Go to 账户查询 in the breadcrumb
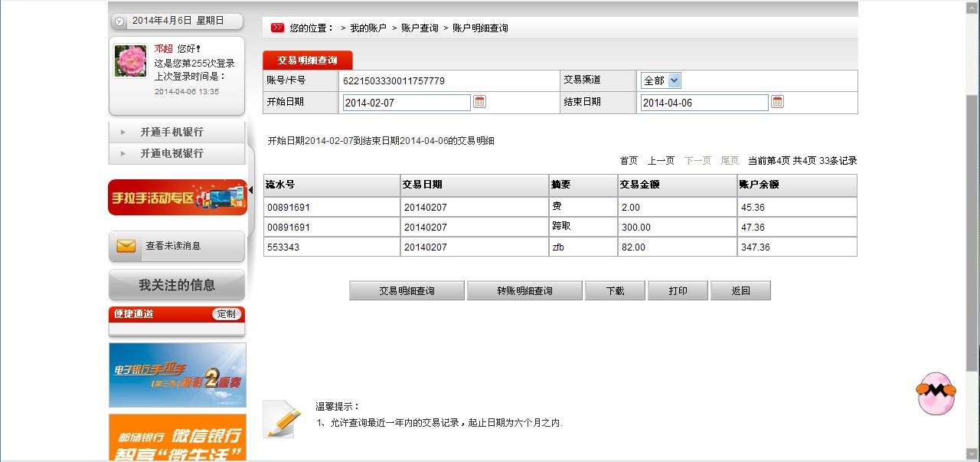The image size is (980, 462). (x=420, y=28)
